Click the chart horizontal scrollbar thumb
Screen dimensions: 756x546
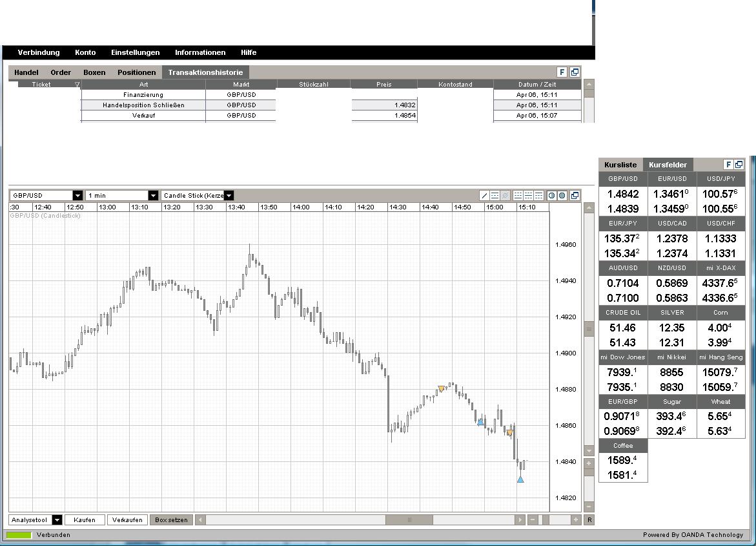point(409,520)
